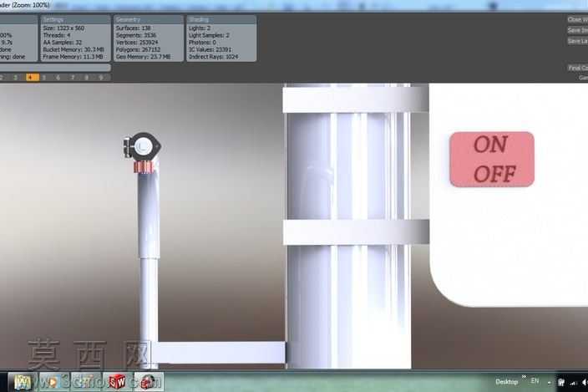Open Microsoft Word from the taskbar
Screen dimensions: 588x392
click(x=23, y=382)
